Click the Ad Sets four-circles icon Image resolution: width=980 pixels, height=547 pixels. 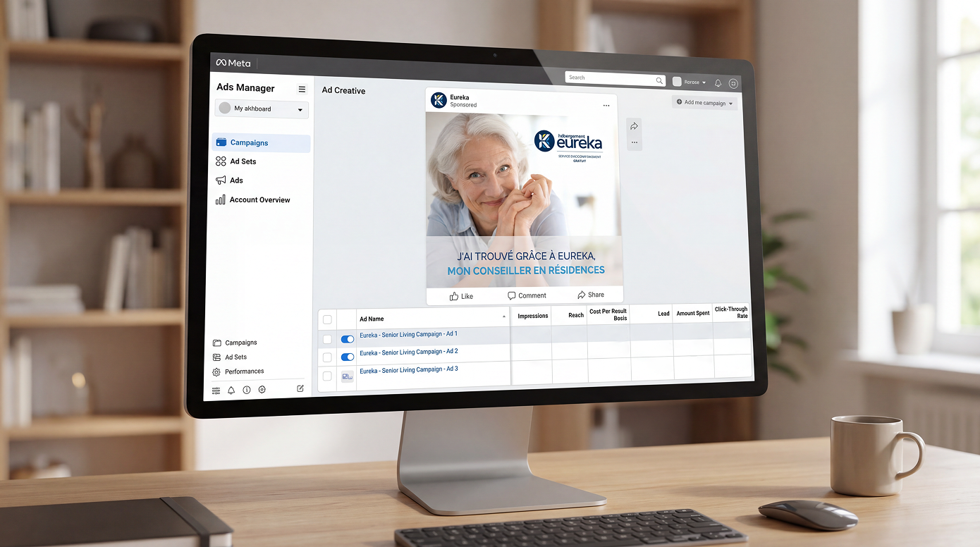pyautogui.click(x=221, y=161)
